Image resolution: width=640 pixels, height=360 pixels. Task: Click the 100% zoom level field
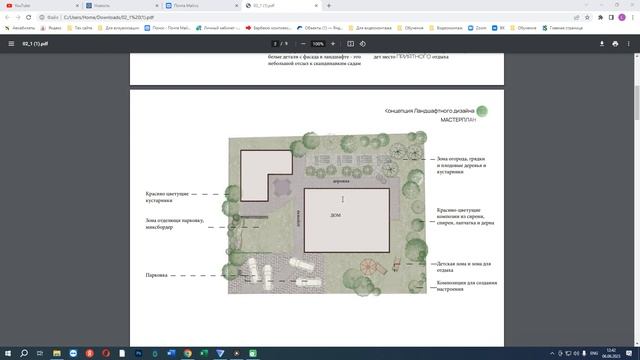click(x=318, y=44)
